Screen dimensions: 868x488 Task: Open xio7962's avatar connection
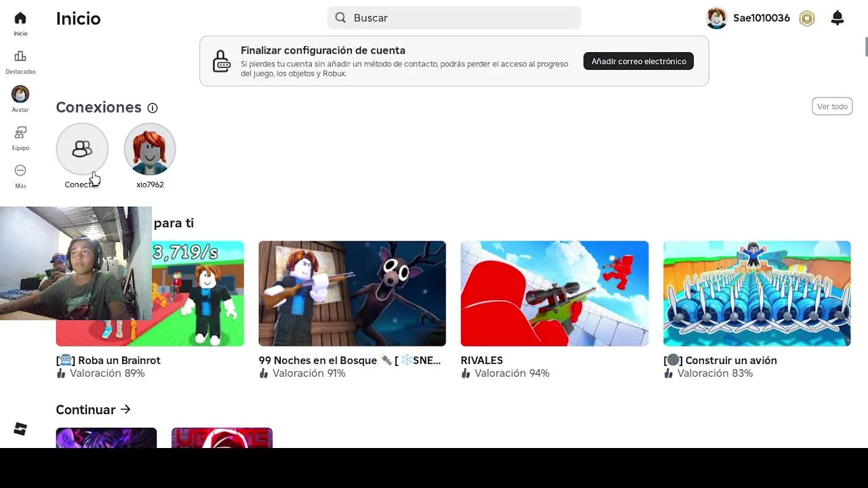click(150, 149)
